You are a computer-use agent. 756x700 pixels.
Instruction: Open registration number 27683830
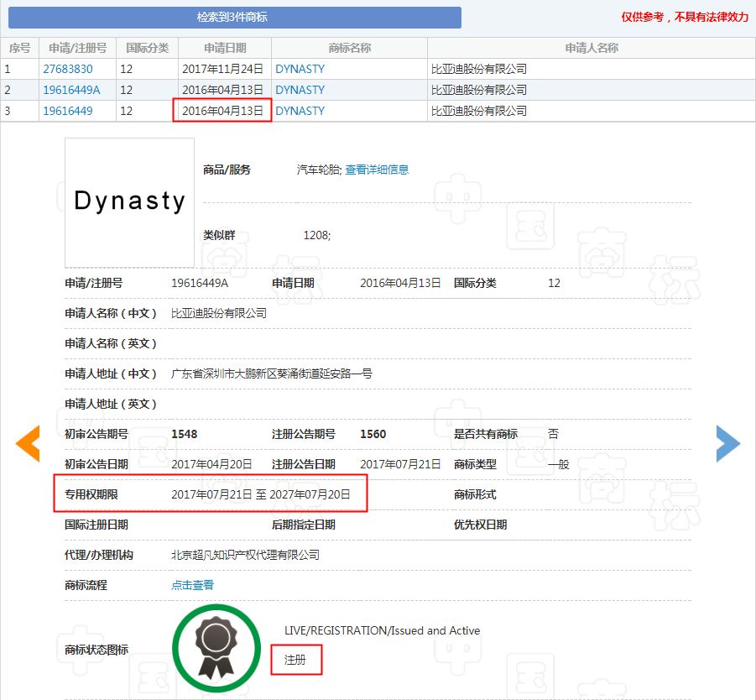[x=68, y=69]
